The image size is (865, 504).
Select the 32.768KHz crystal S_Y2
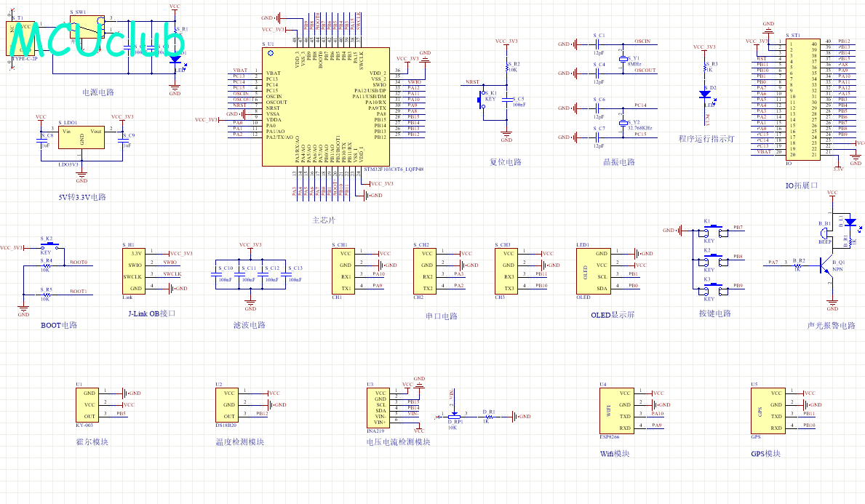pyautogui.click(x=623, y=122)
